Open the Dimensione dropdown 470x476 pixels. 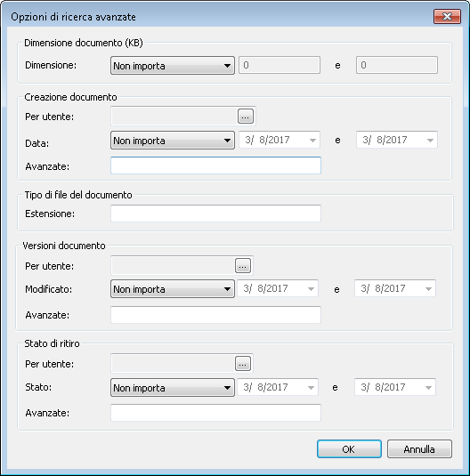tap(173, 65)
